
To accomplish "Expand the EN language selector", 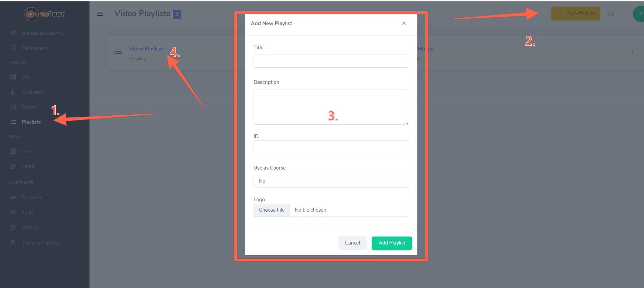I will pyautogui.click(x=613, y=14).
